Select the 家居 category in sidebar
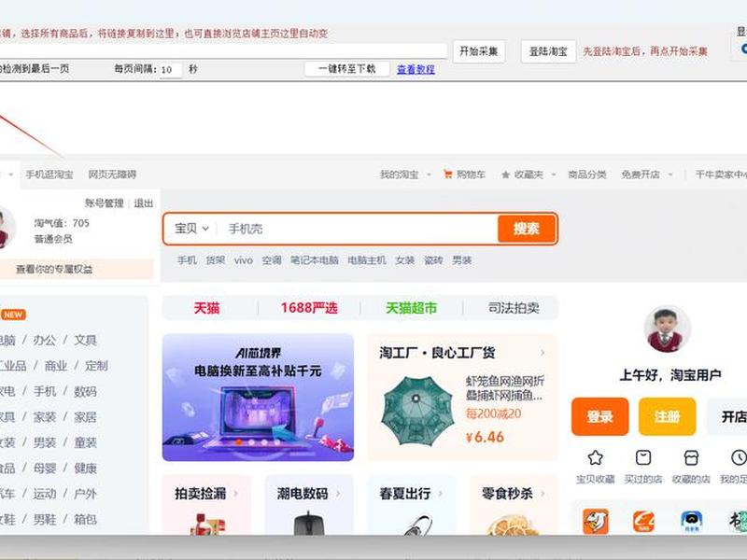Viewport: 747px width, 560px height. click(85, 416)
